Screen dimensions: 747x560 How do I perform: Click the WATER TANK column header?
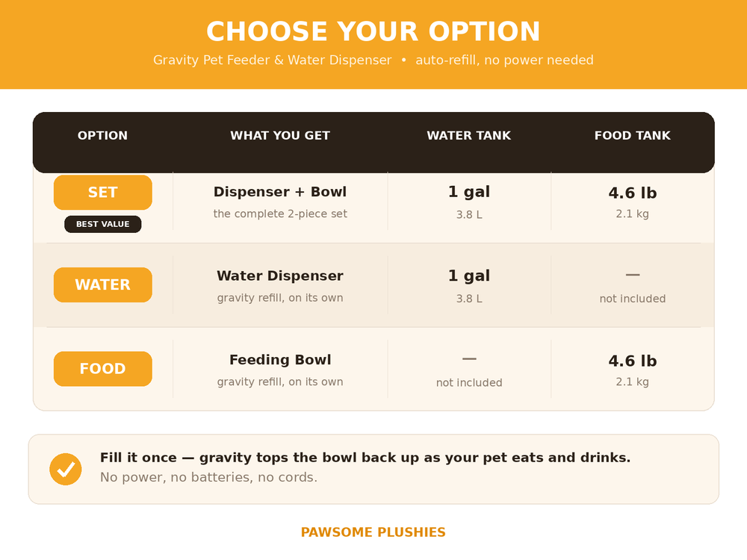pyautogui.click(x=469, y=136)
